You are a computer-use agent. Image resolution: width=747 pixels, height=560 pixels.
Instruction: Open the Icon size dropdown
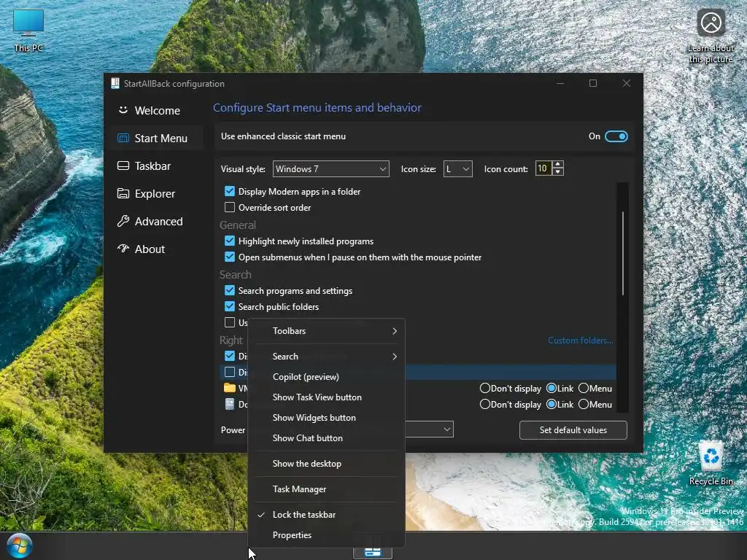point(458,169)
